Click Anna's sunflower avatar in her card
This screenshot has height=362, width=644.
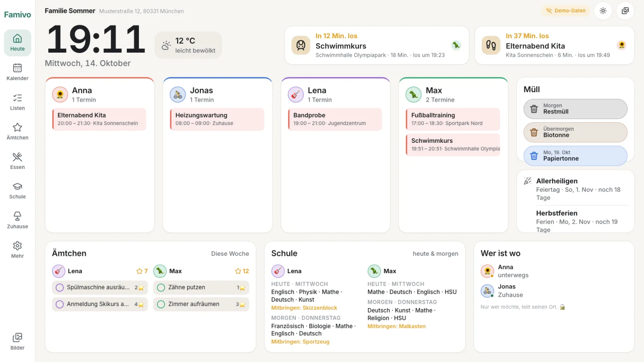coord(60,95)
